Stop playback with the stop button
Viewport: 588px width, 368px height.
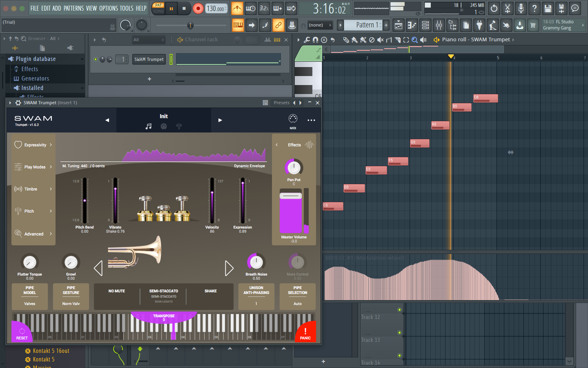pos(184,8)
